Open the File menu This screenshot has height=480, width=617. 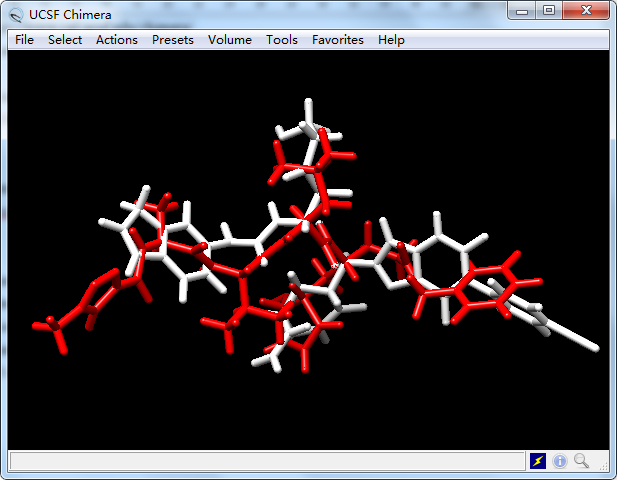pyautogui.click(x=24, y=40)
